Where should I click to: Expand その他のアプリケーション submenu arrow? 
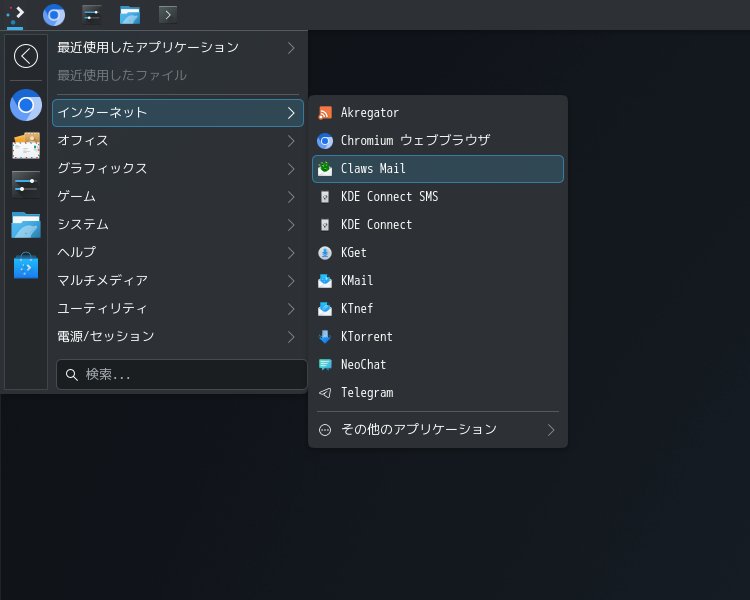click(x=551, y=430)
